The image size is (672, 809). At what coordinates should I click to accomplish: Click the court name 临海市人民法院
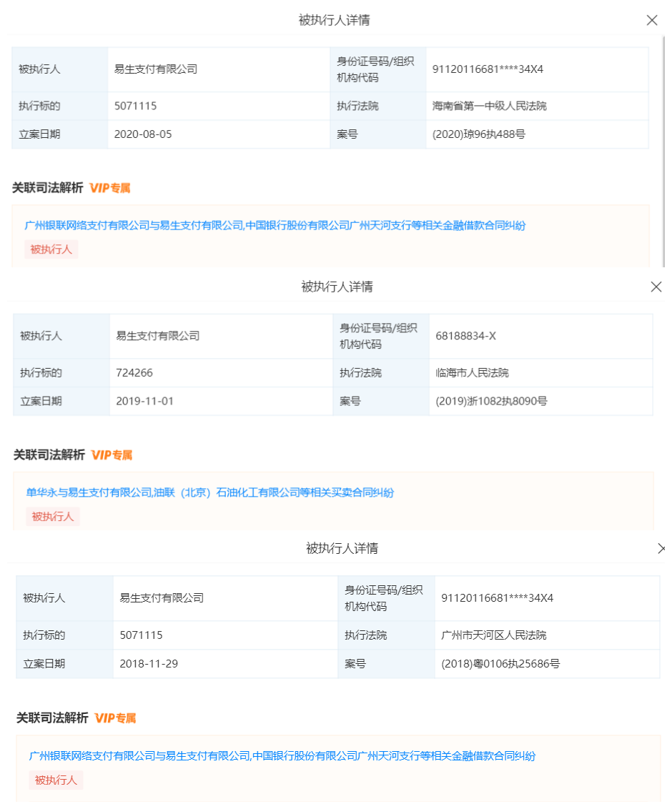[x=472, y=372]
